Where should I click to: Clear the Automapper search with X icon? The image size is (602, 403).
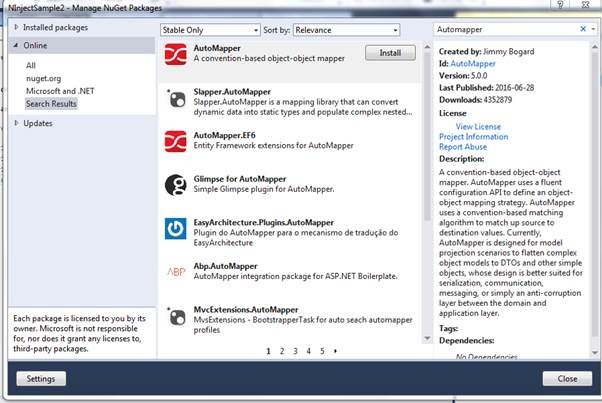583,29
